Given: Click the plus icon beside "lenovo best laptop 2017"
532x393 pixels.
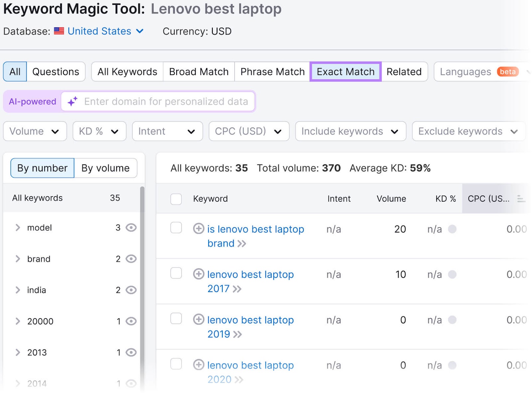Looking at the screenshot, I should [199, 274].
